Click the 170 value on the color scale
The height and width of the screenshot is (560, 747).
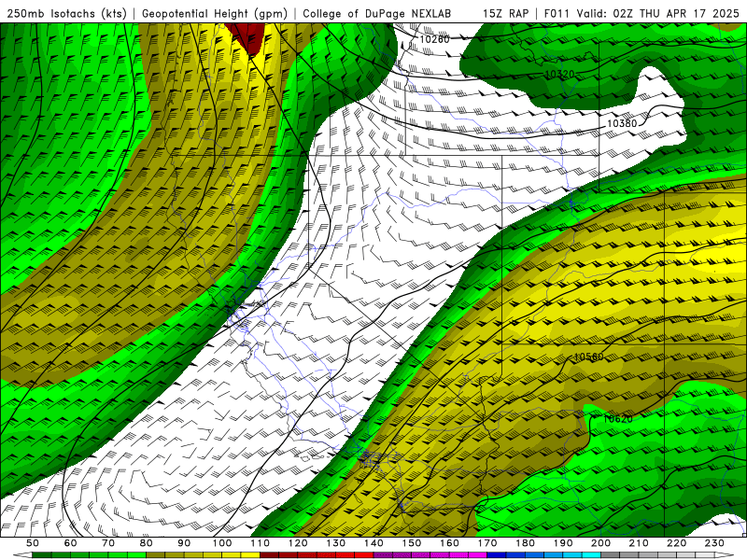point(487,543)
